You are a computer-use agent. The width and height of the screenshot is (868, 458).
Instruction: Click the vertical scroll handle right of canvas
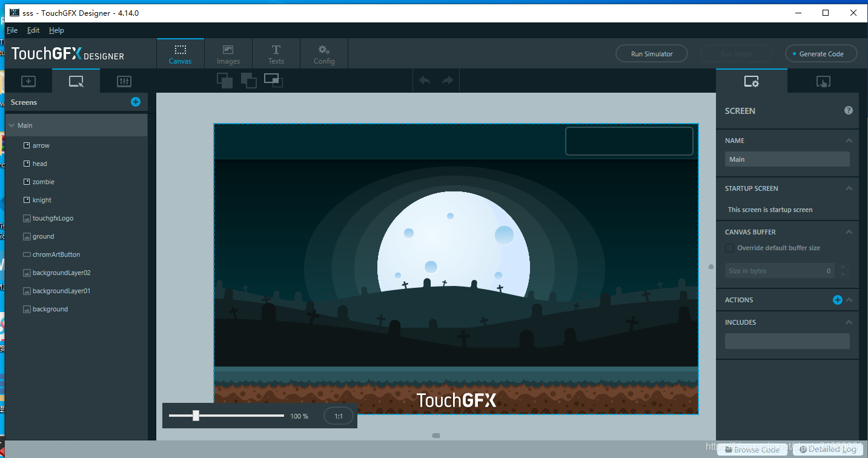coord(711,267)
